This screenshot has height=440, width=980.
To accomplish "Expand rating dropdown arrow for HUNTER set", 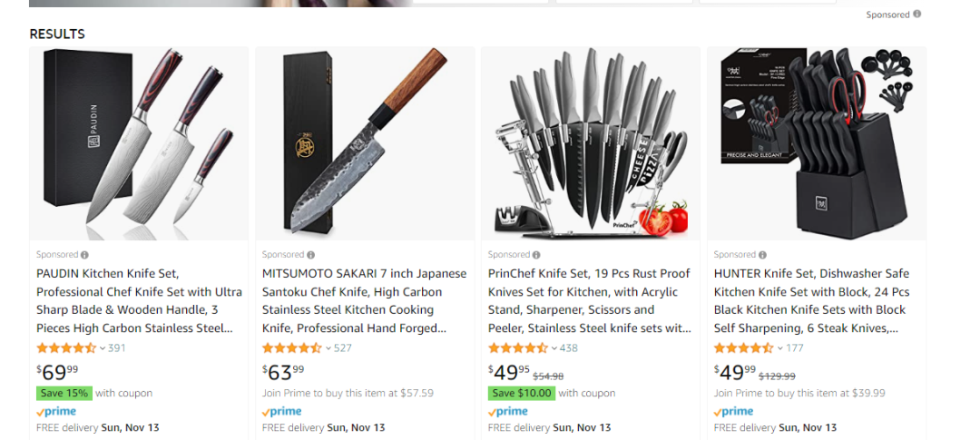I will point(780,348).
